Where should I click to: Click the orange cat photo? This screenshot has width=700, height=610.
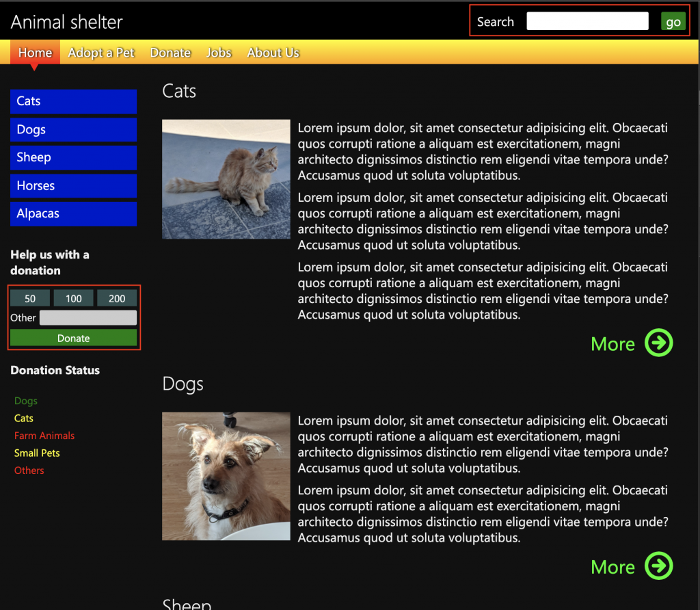point(226,179)
